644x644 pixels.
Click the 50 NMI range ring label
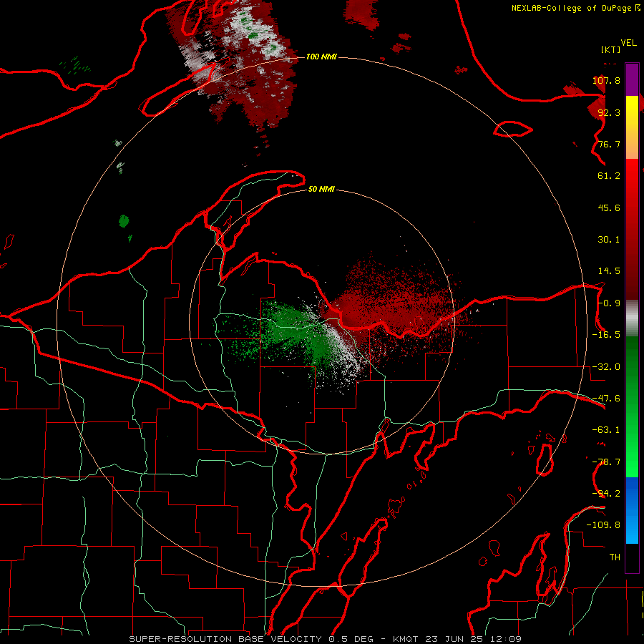(x=321, y=189)
